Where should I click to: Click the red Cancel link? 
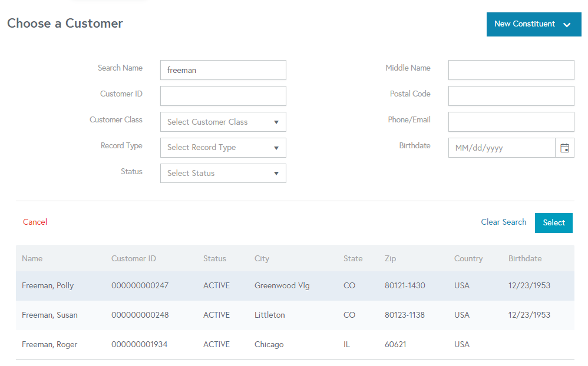35,222
